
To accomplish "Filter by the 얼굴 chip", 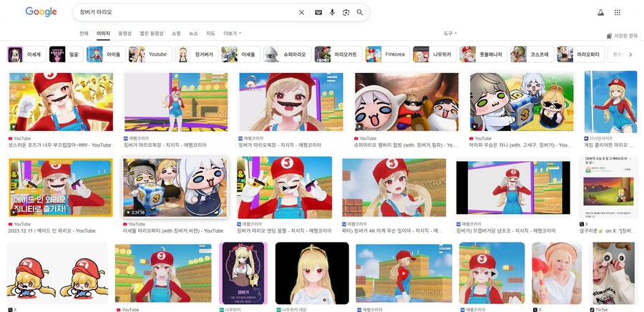I will point(66,54).
